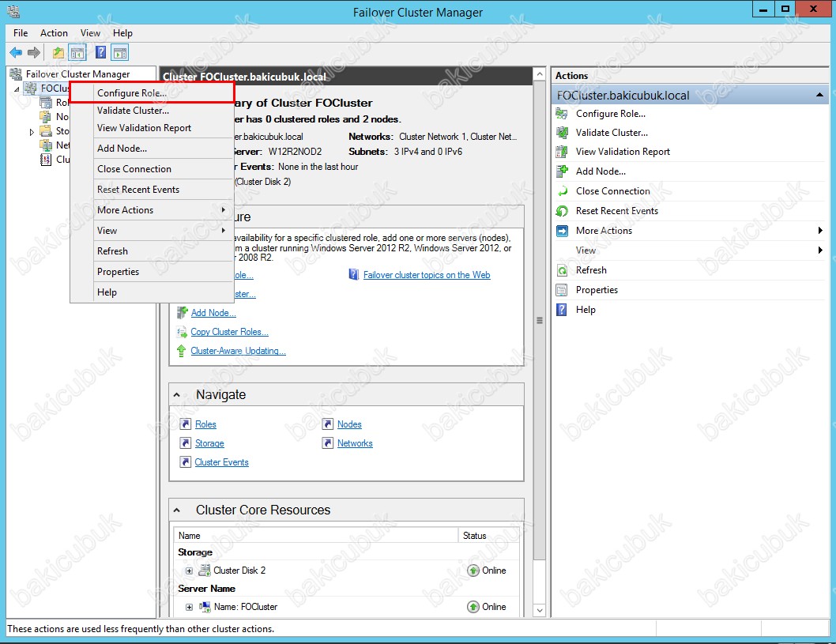Expand the Storage tree node arrow
Image resolution: width=836 pixels, height=644 pixels.
tap(32, 131)
